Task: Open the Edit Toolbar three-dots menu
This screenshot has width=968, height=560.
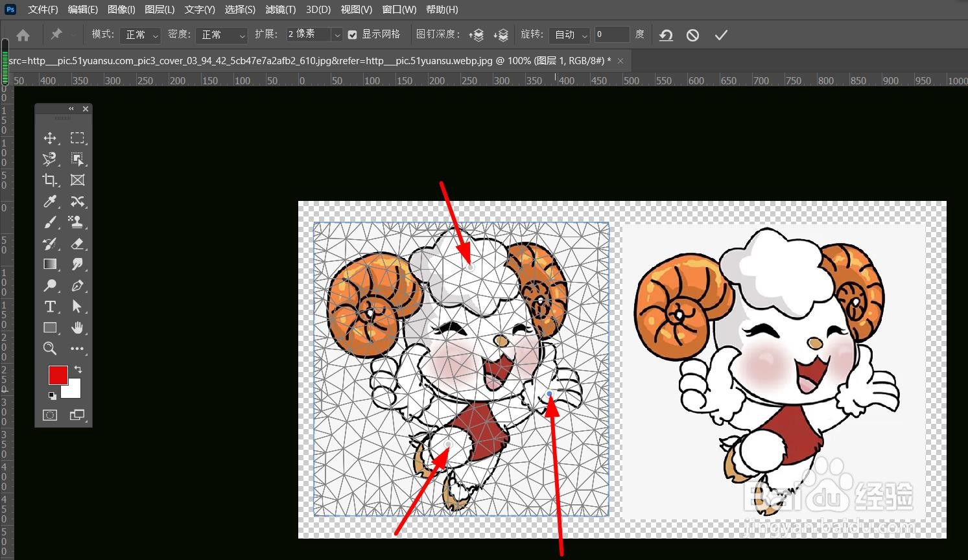Action: pyautogui.click(x=77, y=349)
